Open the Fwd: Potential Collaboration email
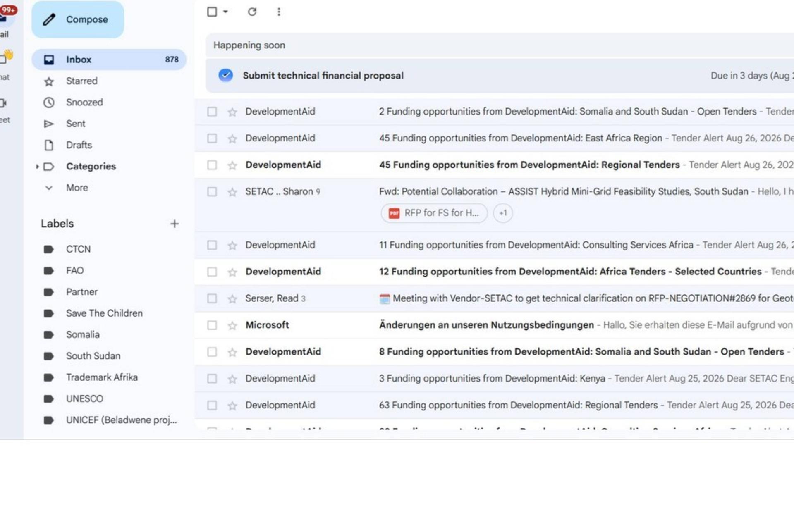This screenshot has width=794, height=532. coord(564,192)
